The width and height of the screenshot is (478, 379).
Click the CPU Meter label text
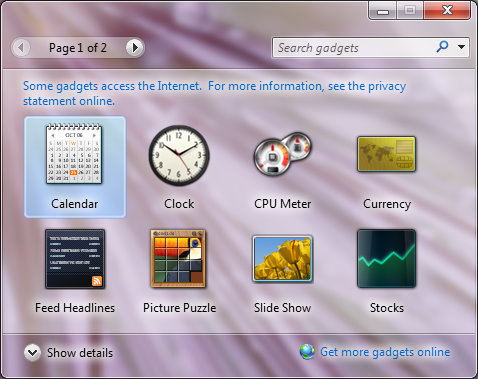coord(282,204)
